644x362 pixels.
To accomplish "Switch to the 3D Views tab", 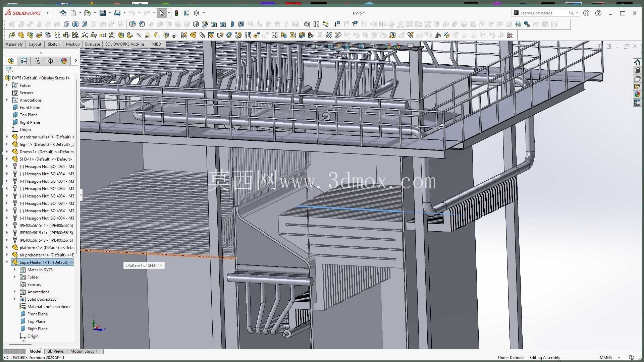I will point(56,351).
